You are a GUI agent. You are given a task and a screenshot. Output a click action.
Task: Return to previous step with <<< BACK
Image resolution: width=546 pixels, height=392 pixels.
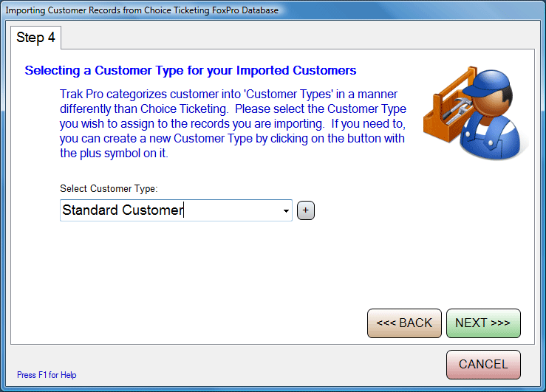(x=404, y=323)
